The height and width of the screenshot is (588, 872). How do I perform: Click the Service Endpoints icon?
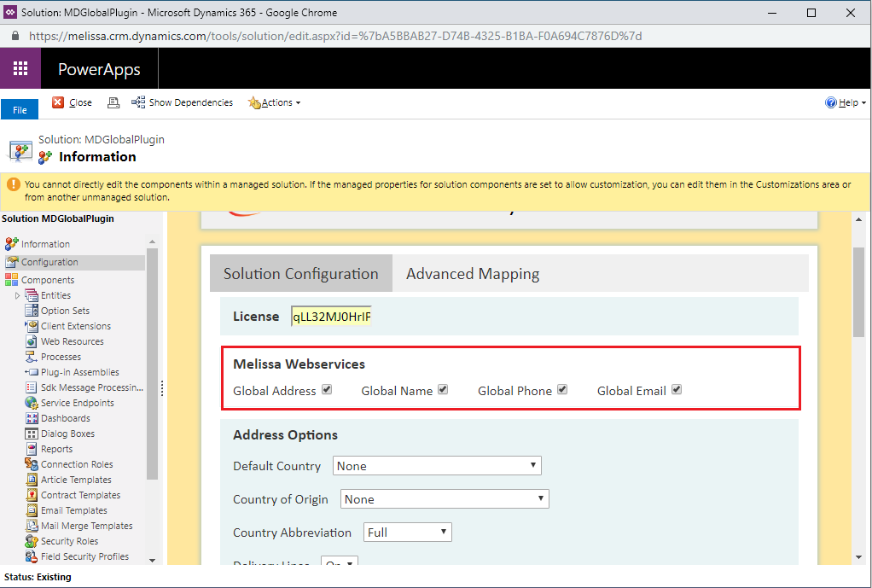(32, 402)
